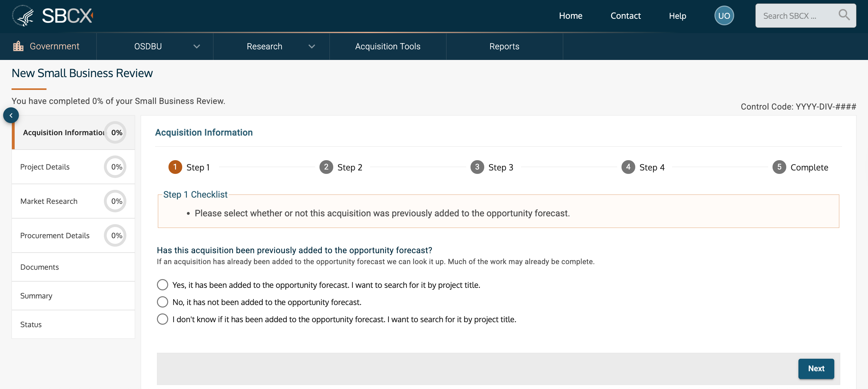The width and height of the screenshot is (868, 389).
Task: Click the Step 3 circle icon
Action: point(477,167)
